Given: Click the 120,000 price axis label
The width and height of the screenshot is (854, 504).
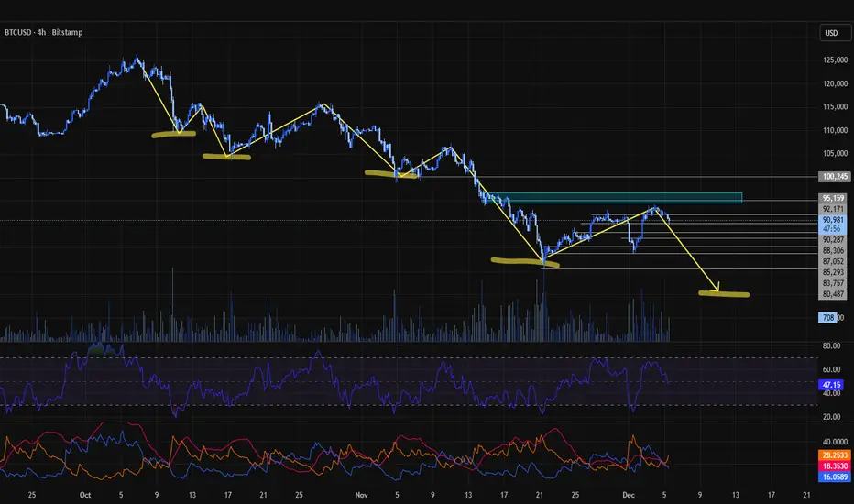Looking at the screenshot, I should (x=835, y=83).
